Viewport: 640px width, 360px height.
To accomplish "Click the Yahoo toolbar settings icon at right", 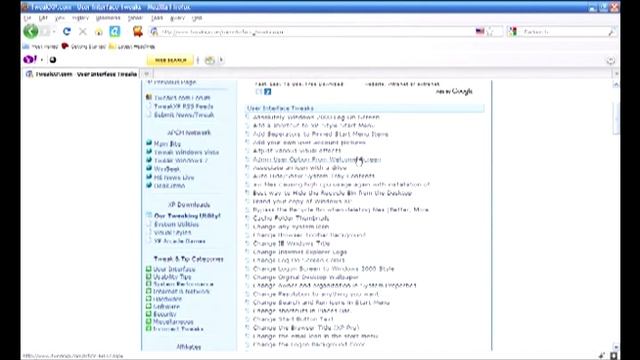I will coord(611,61).
